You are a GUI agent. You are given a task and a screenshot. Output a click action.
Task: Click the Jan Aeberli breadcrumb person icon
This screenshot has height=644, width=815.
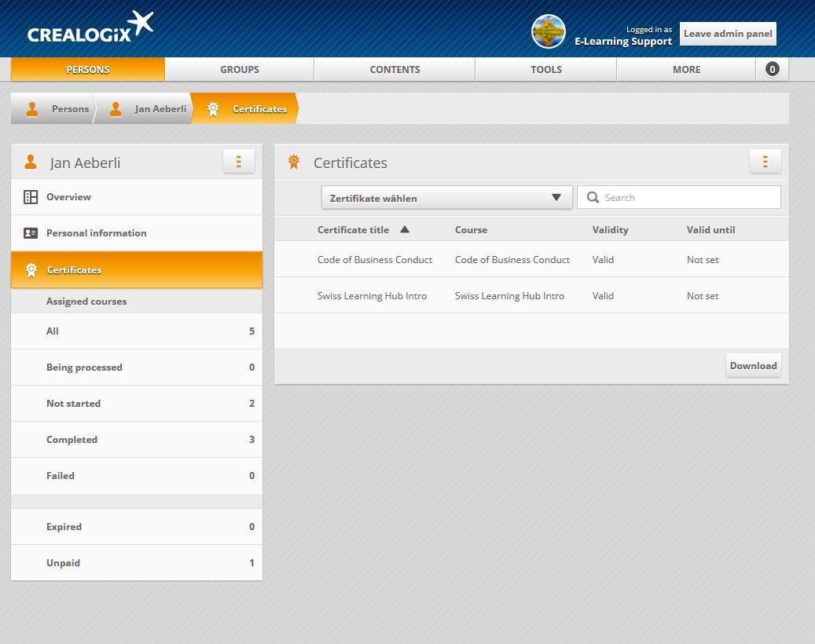pos(116,109)
